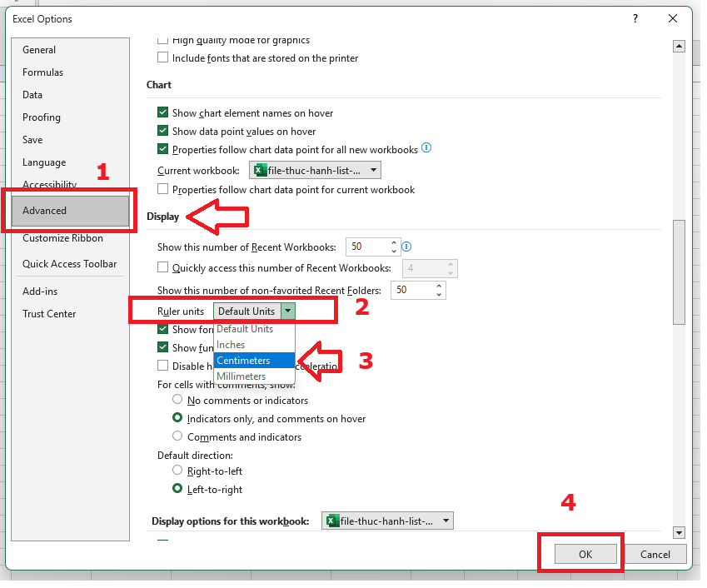Choose Millimeters from ruler units list

coord(255,377)
